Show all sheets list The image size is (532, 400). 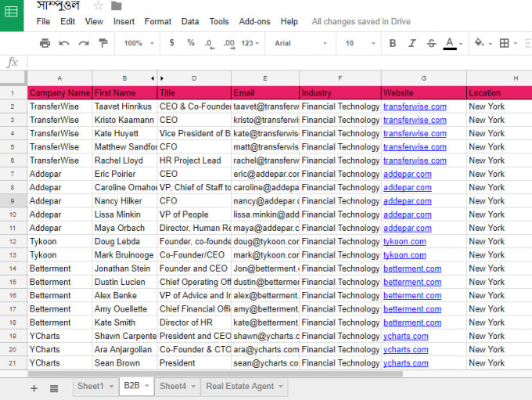click(x=54, y=388)
